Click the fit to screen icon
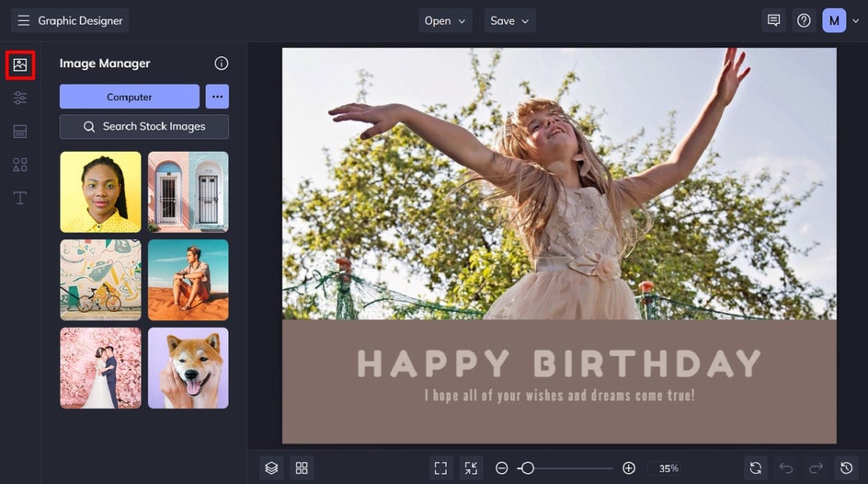Image resolution: width=868 pixels, height=484 pixels. pyautogui.click(x=440, y=467)
